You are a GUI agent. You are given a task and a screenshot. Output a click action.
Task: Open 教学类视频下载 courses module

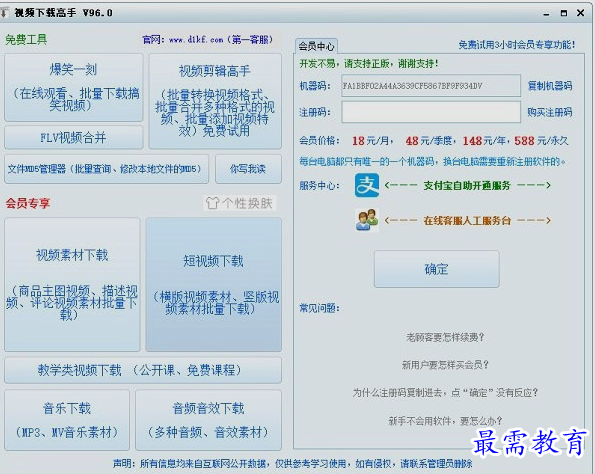tap(143, 370)
